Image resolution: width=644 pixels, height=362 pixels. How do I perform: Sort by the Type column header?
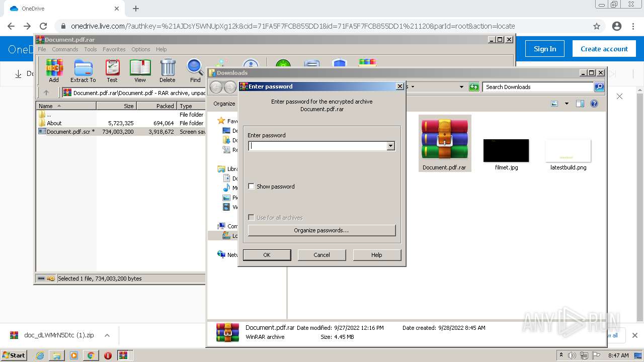click(x=191, y=106)
